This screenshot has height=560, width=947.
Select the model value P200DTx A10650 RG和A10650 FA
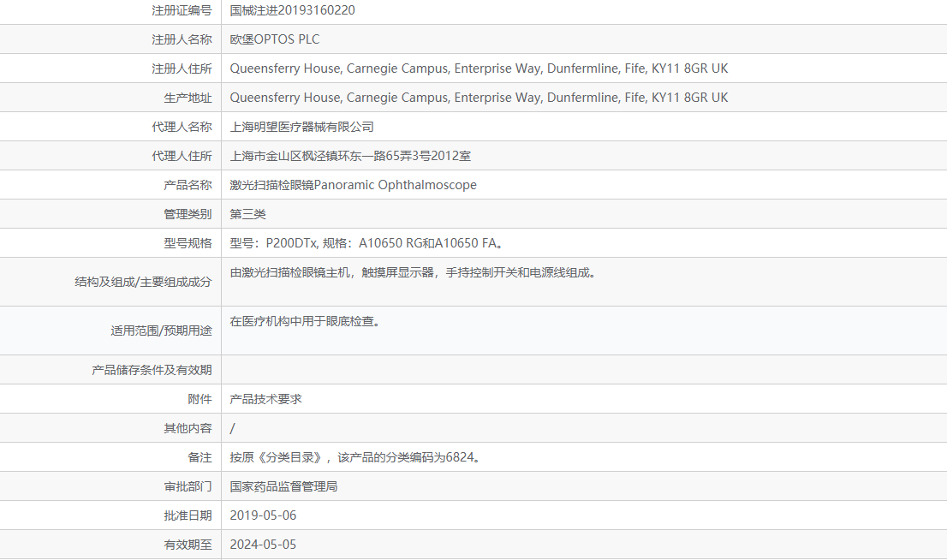click(x=366, y=243)
